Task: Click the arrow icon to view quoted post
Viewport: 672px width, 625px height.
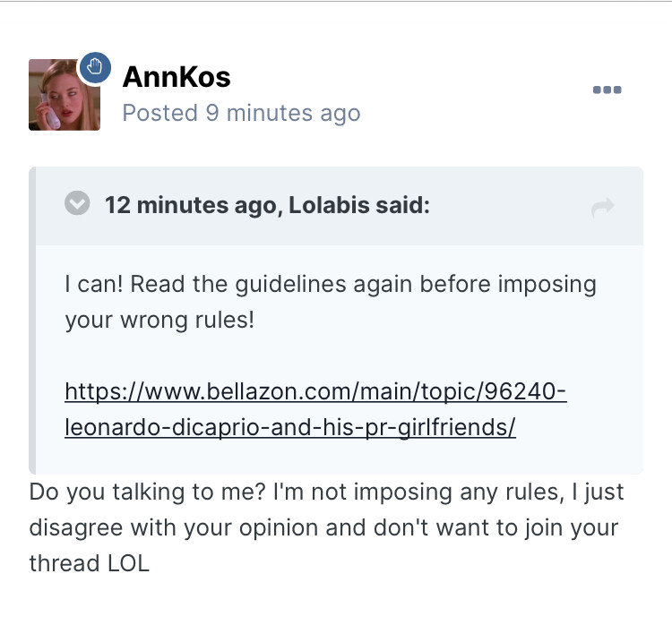Action: (603, 208)
